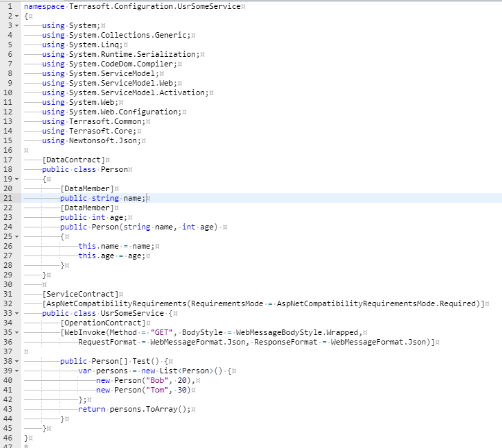Collapse the persons list fold arrow on line 39
Image resolution: width=502 pixels, height=448 pixels.
click(16, 371)
